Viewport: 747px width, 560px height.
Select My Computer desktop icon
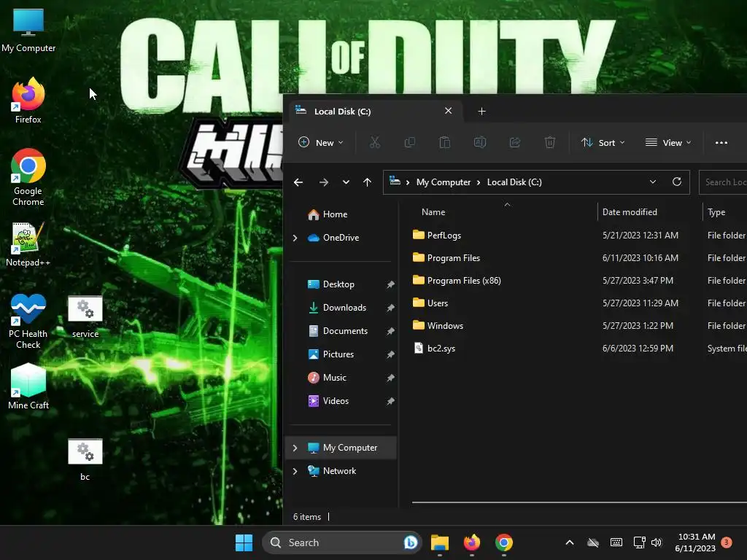28,31
